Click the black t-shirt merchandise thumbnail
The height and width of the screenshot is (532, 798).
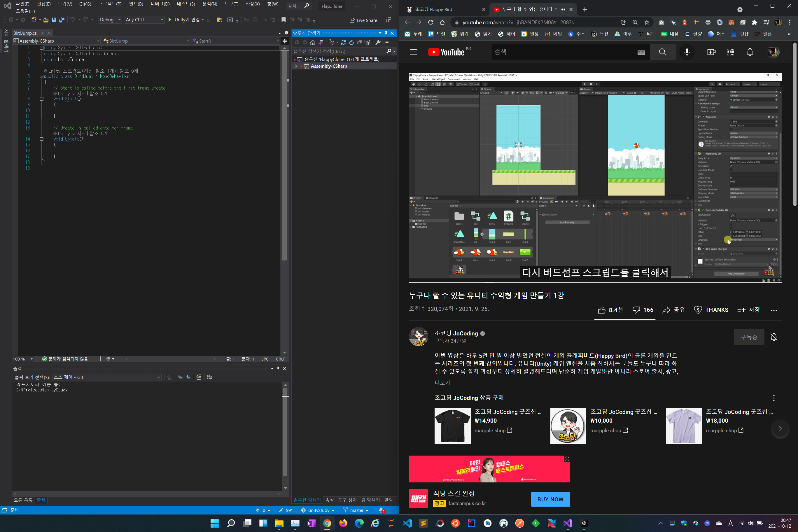point(452,426)
